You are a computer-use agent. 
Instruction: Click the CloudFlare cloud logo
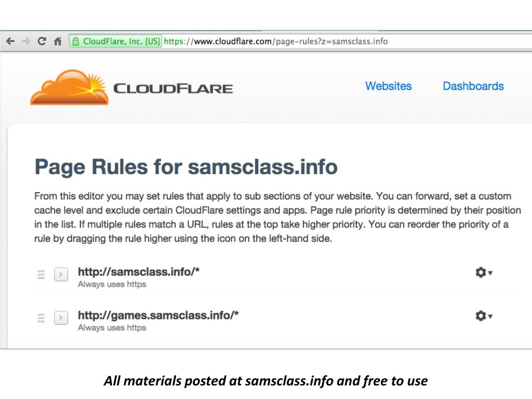tap(70, 87)
